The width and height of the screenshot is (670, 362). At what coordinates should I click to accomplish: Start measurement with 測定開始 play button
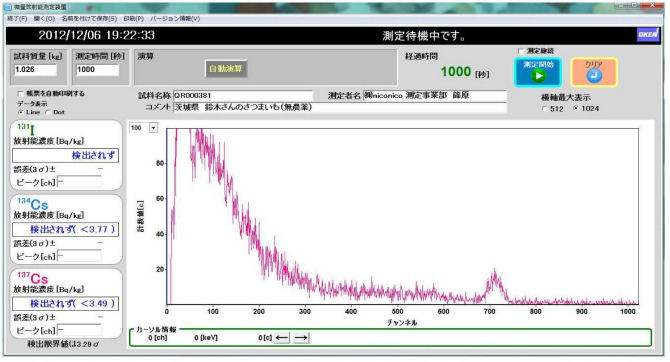point(538,72)
